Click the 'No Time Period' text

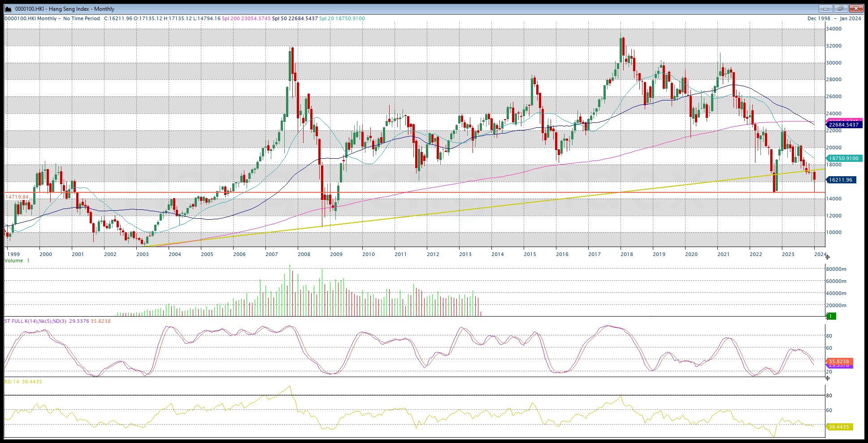click(x=82, y=18)
